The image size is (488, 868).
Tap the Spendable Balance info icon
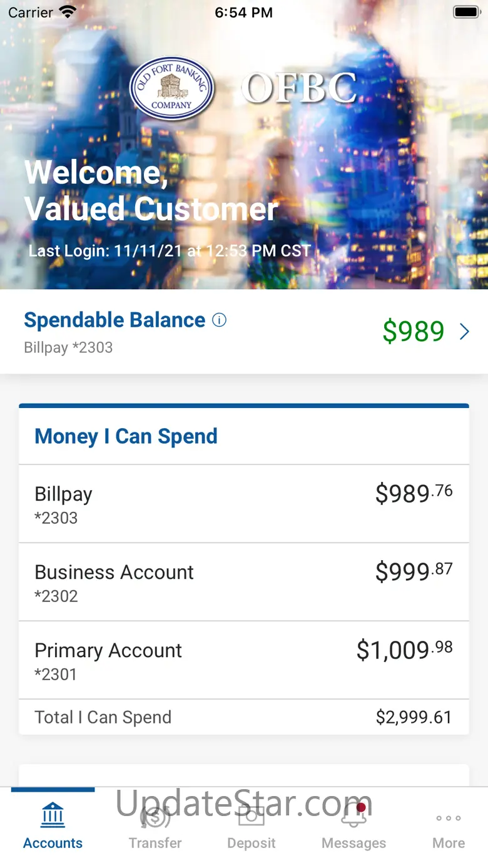(219, 320)
